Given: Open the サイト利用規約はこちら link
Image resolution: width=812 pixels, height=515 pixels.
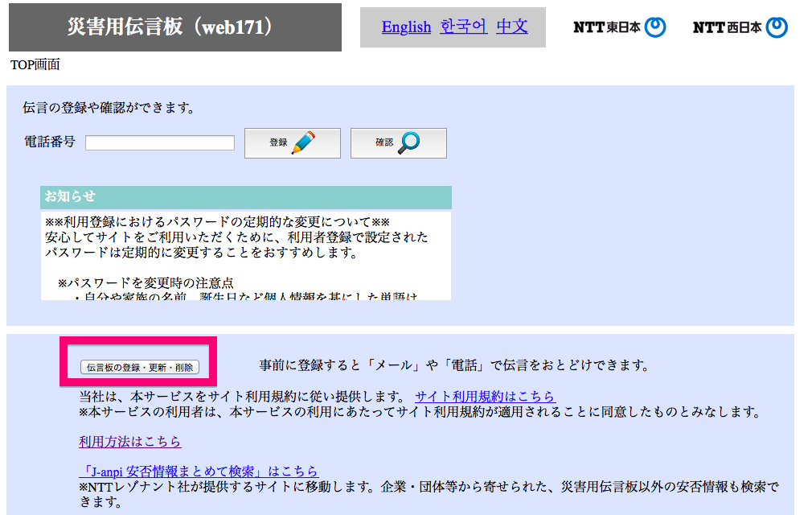Looking at the screenshot, I should click(x=486, y=397).
